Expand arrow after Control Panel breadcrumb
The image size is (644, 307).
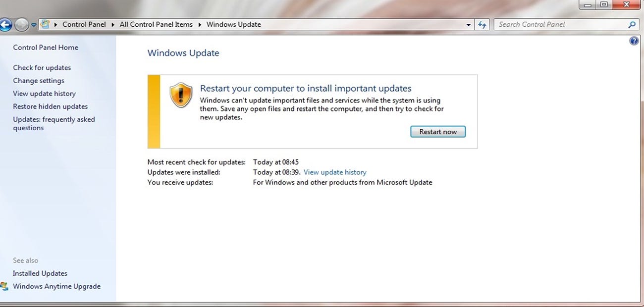click(x=113, y=24)
